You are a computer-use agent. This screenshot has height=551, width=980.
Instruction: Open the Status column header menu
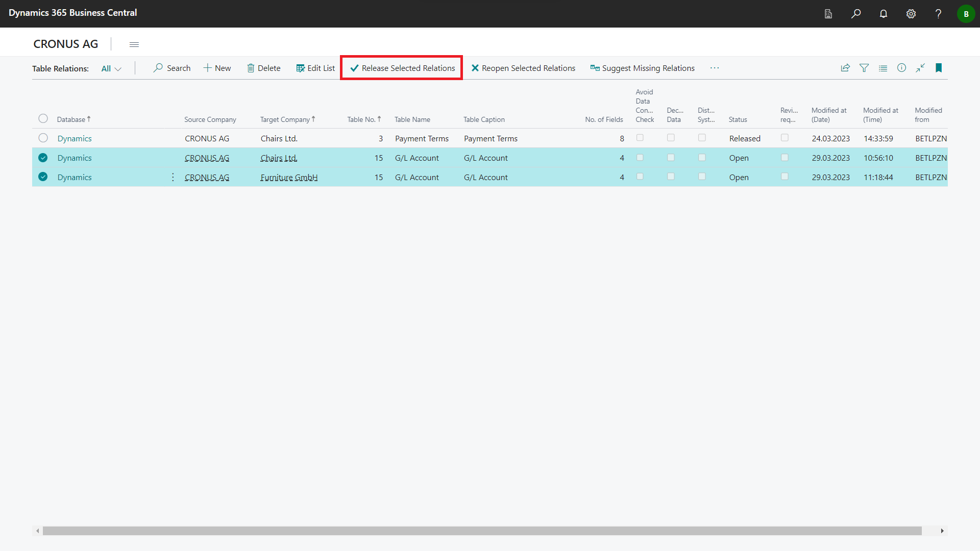(738, 119)
